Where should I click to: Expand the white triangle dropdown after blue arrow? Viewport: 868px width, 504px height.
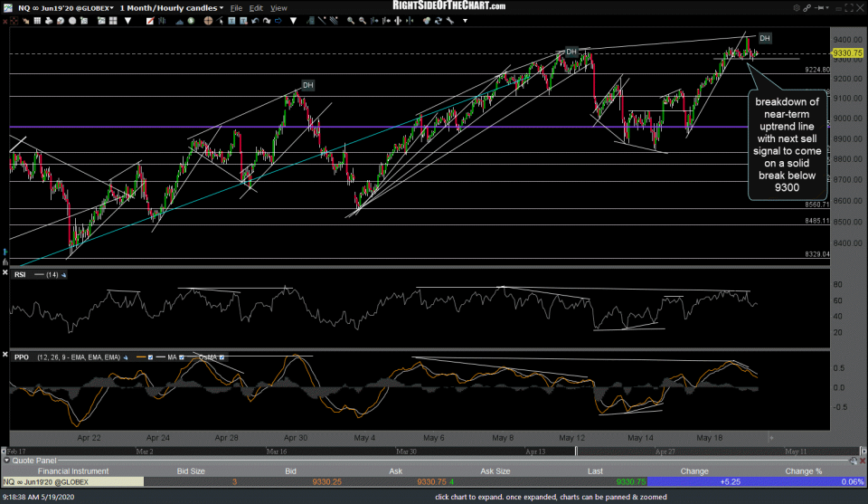pos(293,21)
